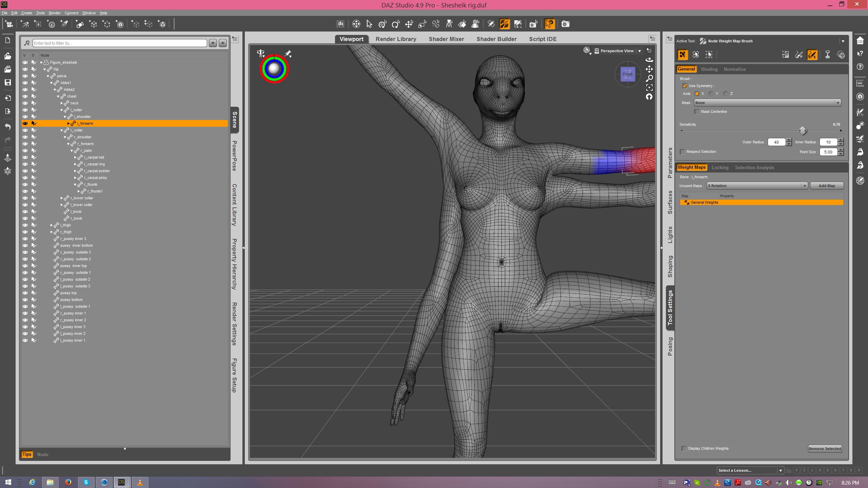Select the Y axis radio button
The width and height of the screenshot is (868, 488).
711,94
